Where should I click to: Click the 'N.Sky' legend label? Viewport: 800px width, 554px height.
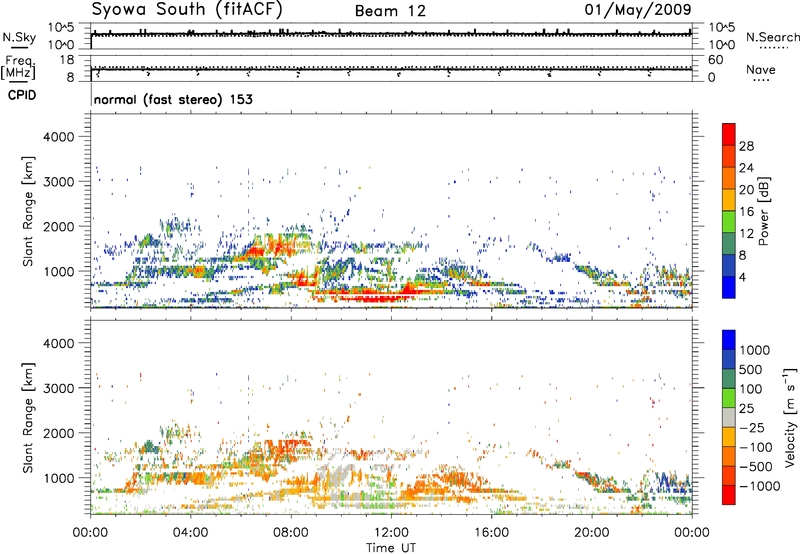pyautogui.click(x=19, y=37)
